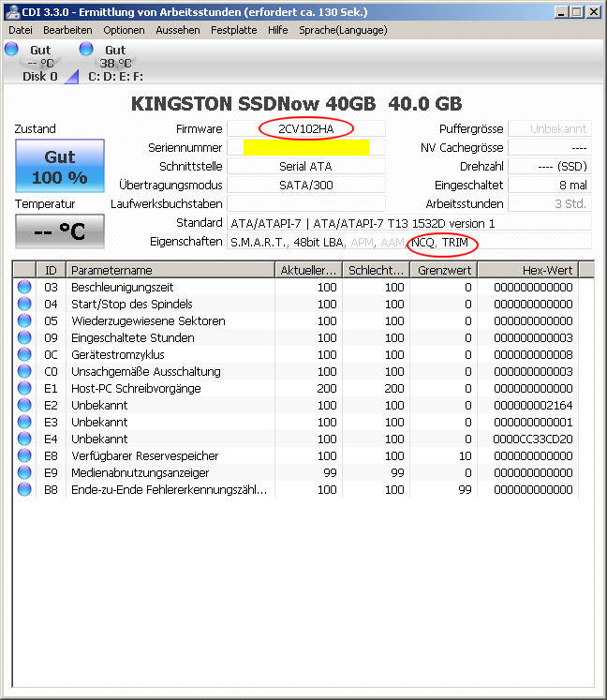Image resolution: width=607 pixels, height=700 pixels.
Task: Click the Puffergrösse Unbekannt field
Action: tap(550, 129)
